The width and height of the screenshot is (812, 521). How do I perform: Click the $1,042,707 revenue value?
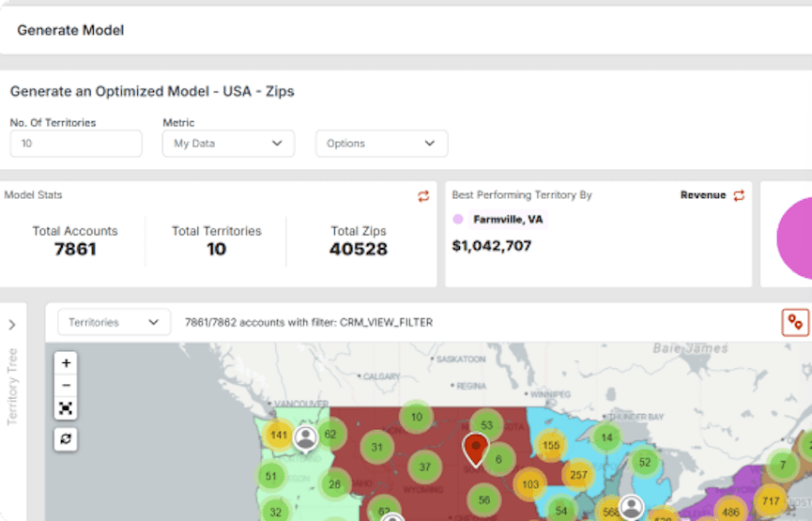coord(492,246)
